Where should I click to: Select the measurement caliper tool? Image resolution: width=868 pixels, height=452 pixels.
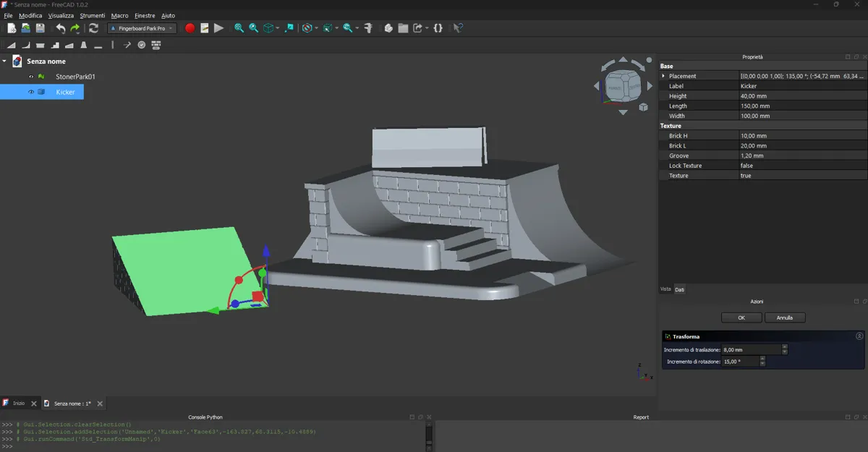pos(368,28)
